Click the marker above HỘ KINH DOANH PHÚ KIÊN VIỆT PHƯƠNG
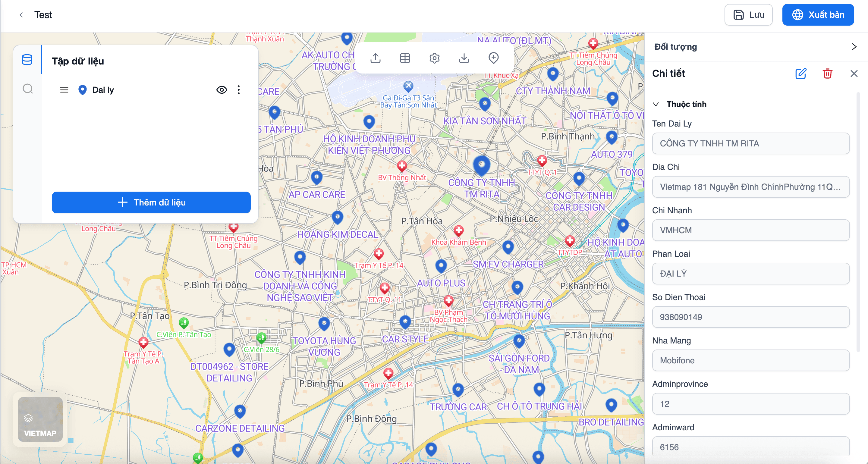This screenshot has height=464, width=868. (369, 122)
